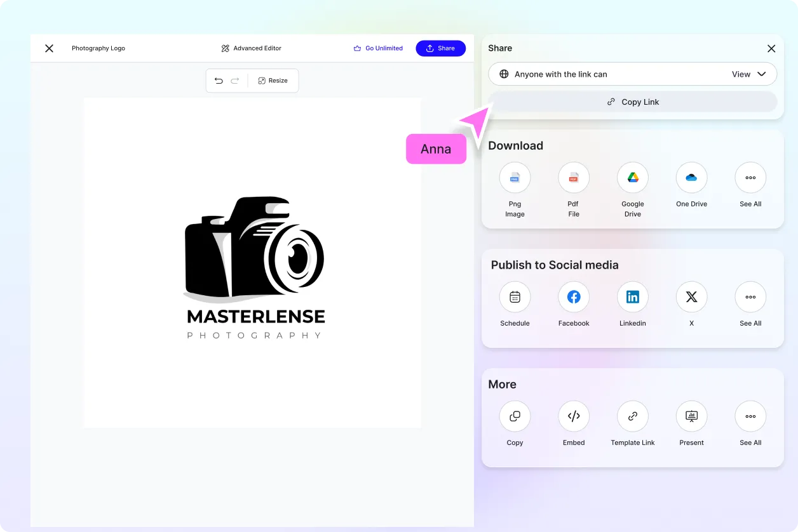Save to Google Drive
This screenshot has height=532, width=798.
pos(633,178)
